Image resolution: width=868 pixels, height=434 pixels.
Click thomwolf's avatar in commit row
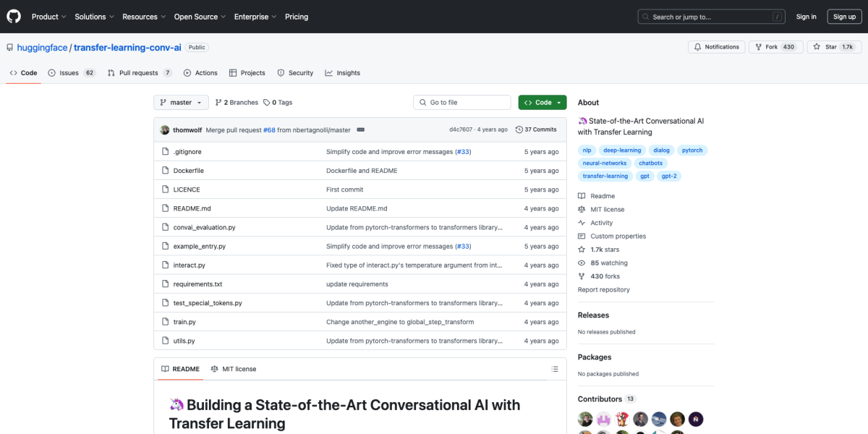[x=165, y=129]
